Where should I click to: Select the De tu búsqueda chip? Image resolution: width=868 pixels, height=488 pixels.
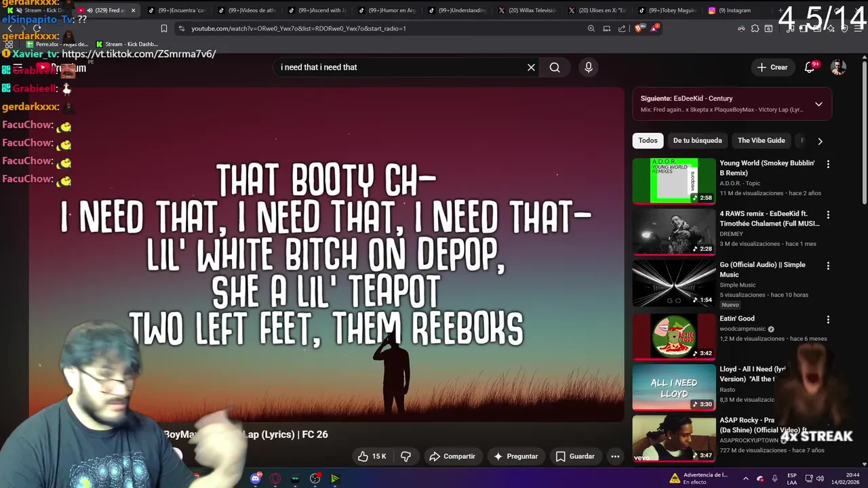[x=697, y=140]
